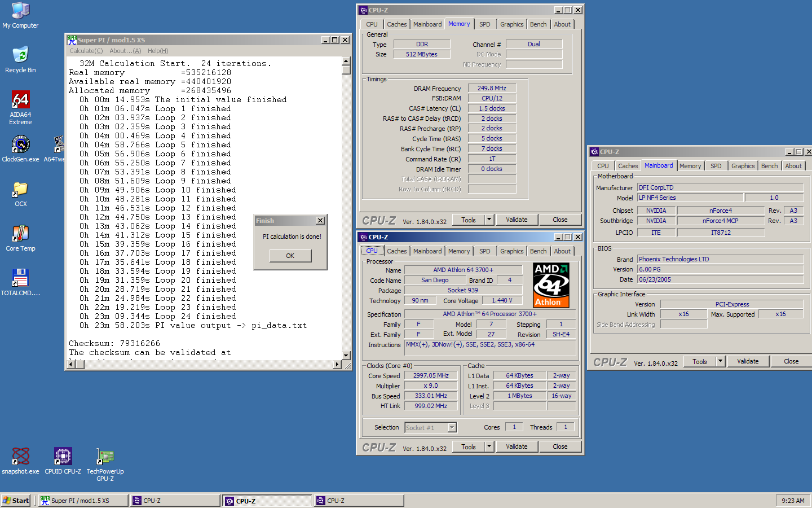Click the CPU-Z Mainboard window title icon

coord(594,152)
